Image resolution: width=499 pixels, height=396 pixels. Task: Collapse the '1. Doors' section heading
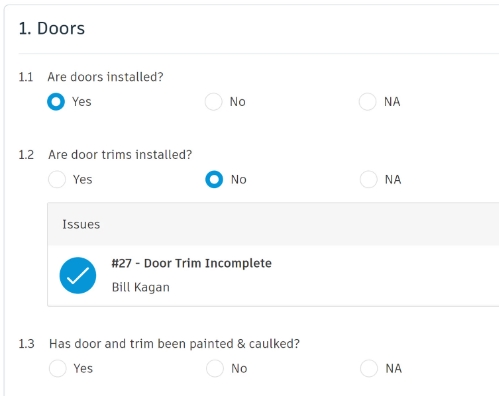[x=52, y=28]
